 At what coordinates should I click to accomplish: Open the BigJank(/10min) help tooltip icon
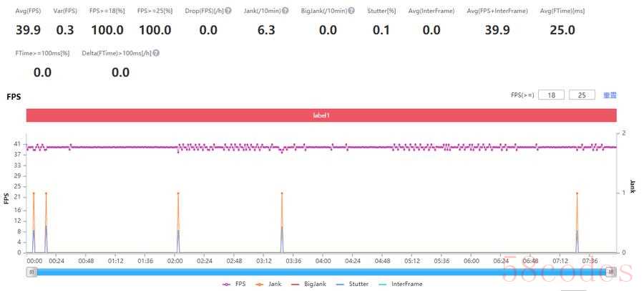[351, 11]
